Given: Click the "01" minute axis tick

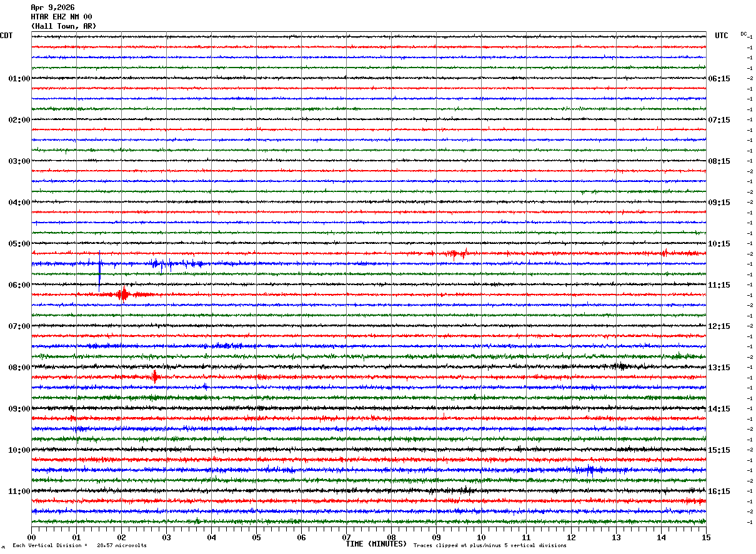Looking at the screenshot, I should [x=76, y=537].
